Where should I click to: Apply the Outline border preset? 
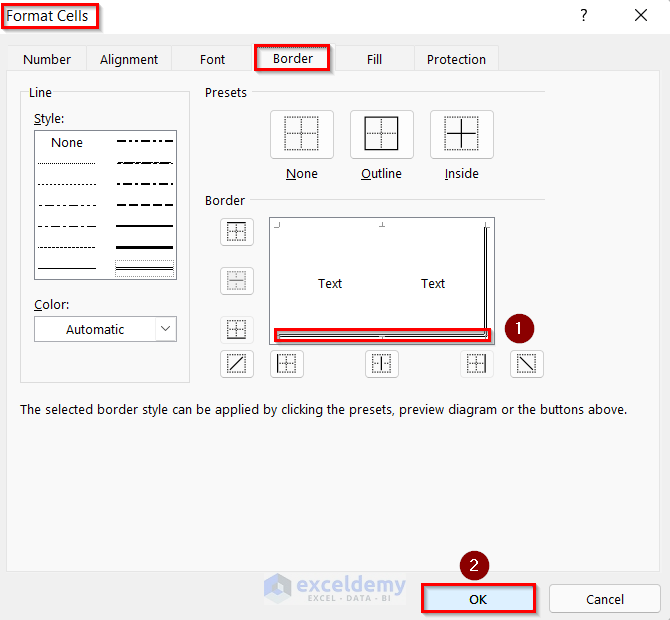click(x=382, y=135)
